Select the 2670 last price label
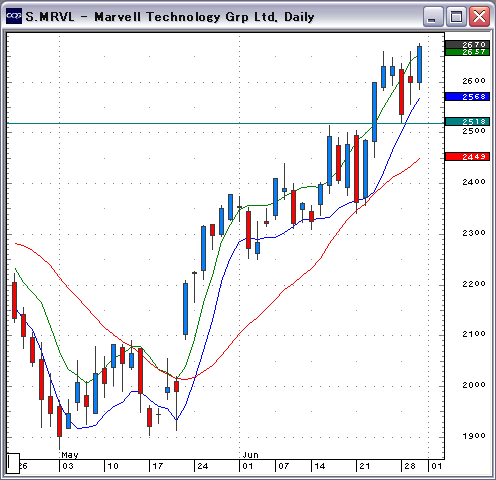 [467, 44]
